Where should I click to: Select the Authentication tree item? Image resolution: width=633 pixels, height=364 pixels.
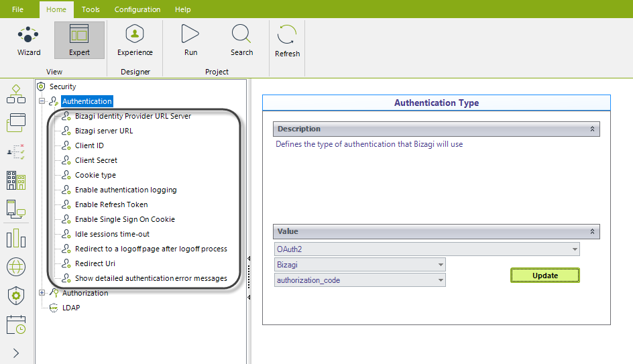coord(87,101)
